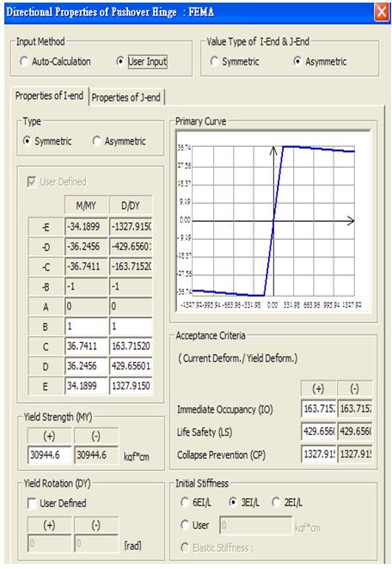This screenshot has width=392, height=569.
Task: Click Life Safety positive value field
Action: [319, 431]
